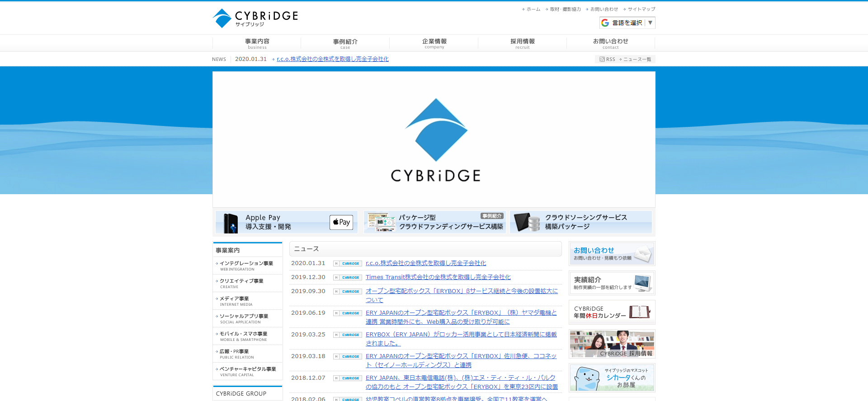Open 企業情報 company menu
Screen dimensions: 868x401
434,43
